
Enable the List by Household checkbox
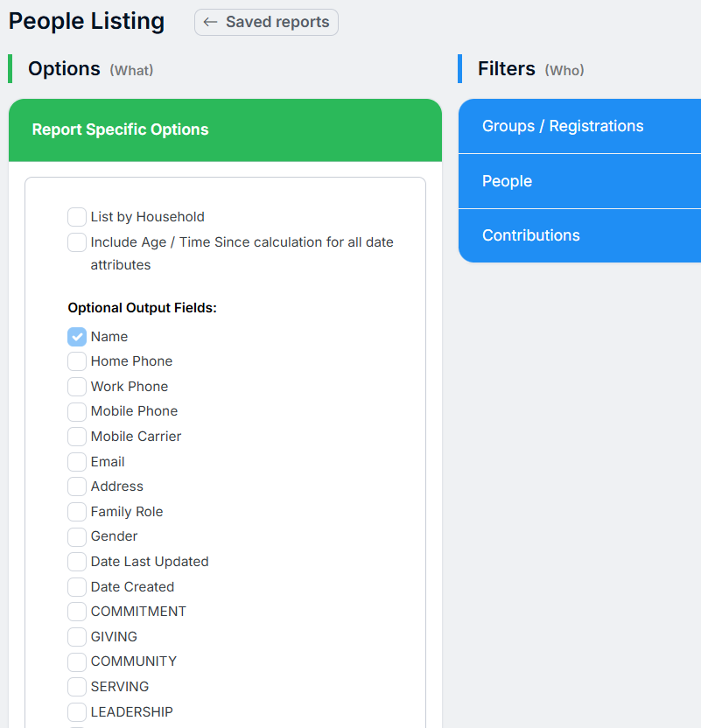[x=77, y=217]
